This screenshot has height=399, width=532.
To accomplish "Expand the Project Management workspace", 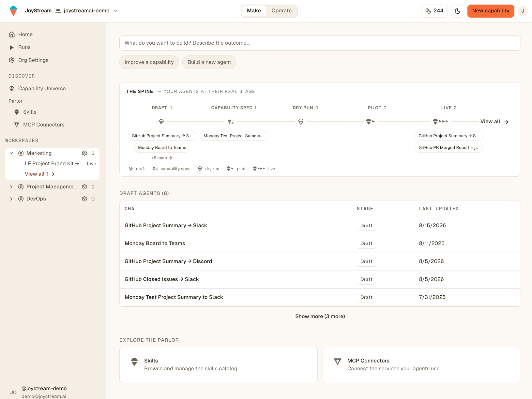I will coord(11,187).
